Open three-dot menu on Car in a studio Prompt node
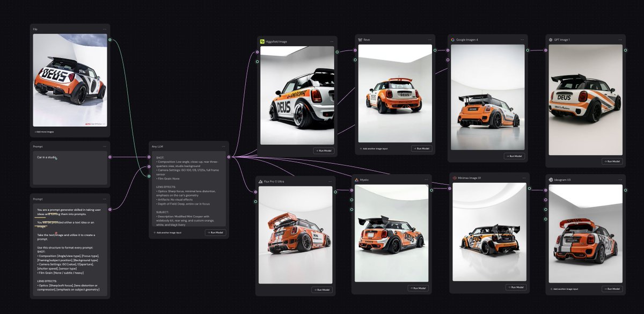Image resolution: width=644 pixels, height=314 pixels. [105, 146]
